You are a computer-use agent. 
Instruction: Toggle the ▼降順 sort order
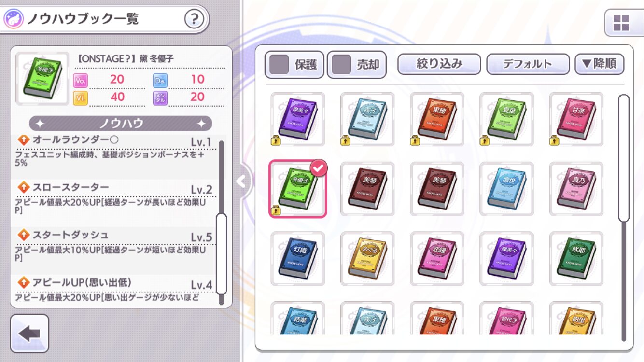click(x=600, y=64)
